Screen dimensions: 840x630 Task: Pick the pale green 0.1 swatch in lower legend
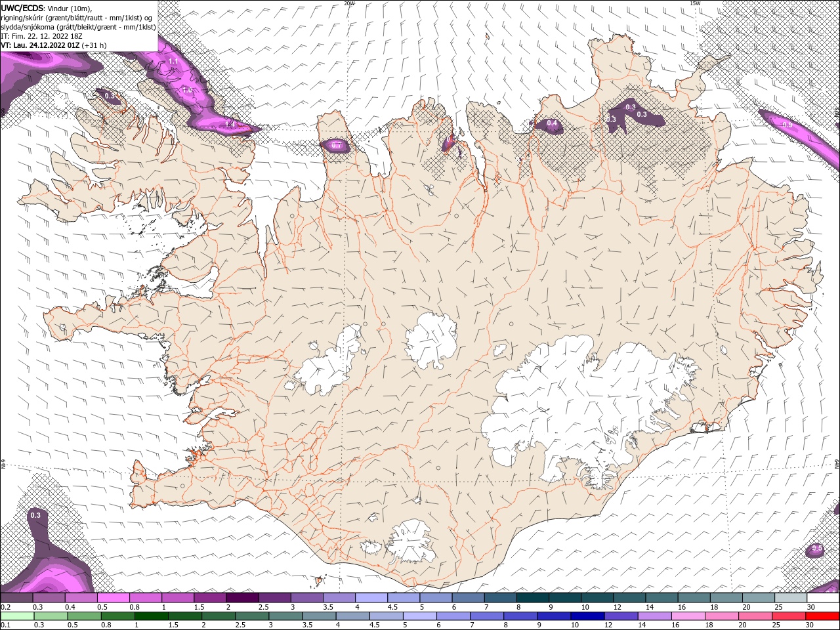(x=16, y=616)
